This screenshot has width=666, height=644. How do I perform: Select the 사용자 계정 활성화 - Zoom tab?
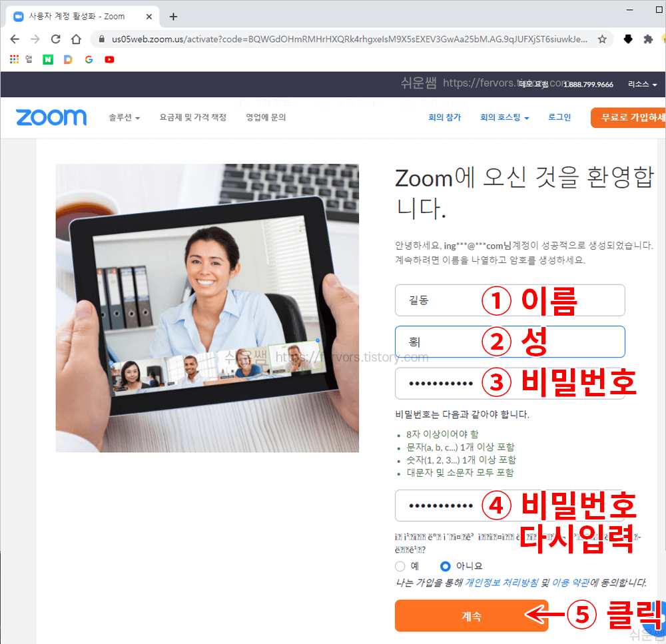pyautogui.click(x=83, y=17)
